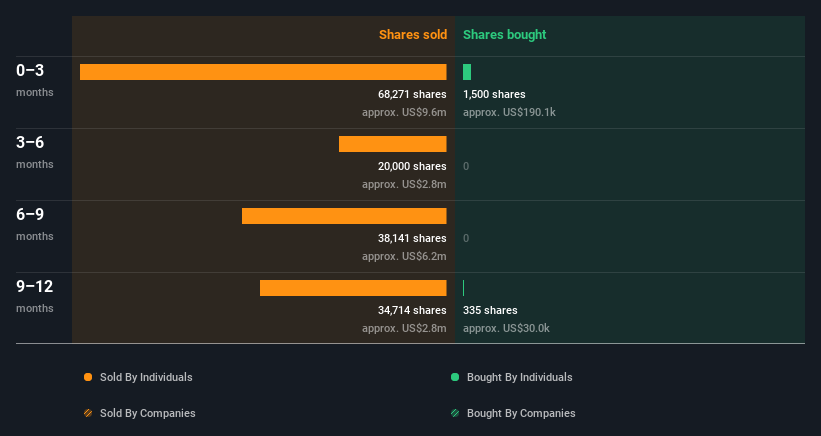Screen dimensions: 821x436
Task: Click the 'approx. US$190.1k' text
Action: (x=509, y=113)
